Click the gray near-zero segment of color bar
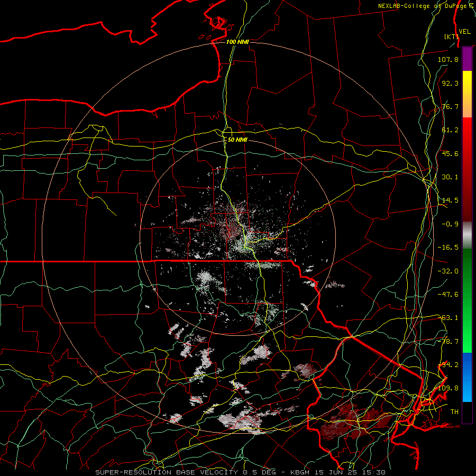The image size is (476, 476). tap(467, 235)
